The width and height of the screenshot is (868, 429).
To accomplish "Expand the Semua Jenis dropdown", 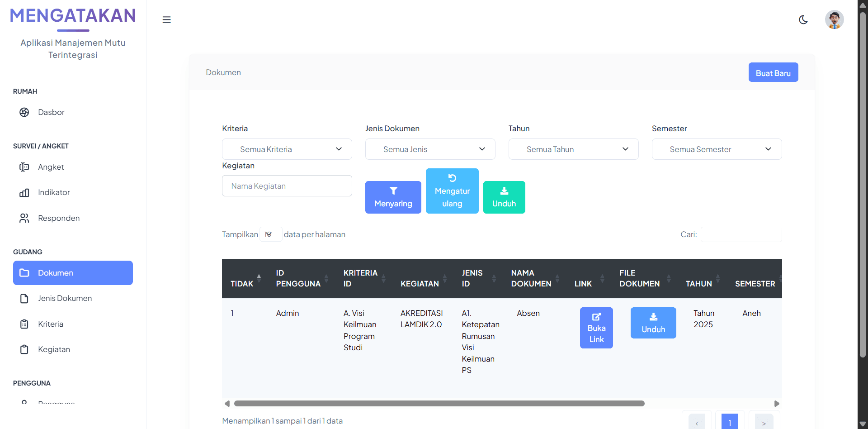I will point(430,149).
